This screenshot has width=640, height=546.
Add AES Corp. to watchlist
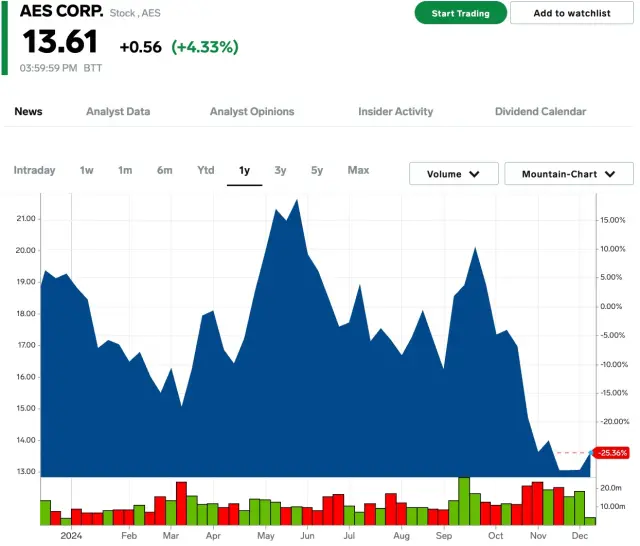[570, 13]
